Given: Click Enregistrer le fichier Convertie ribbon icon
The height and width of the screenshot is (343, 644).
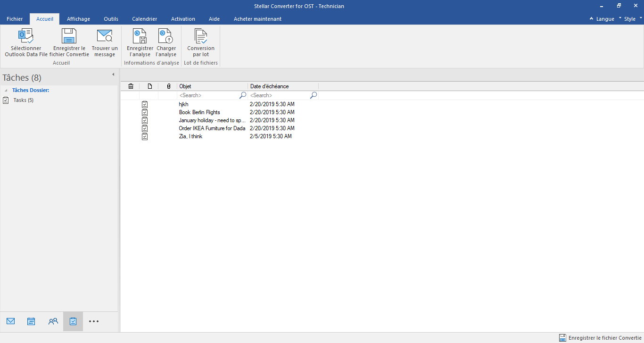Looking at the screenshot, I should point(69,36).
